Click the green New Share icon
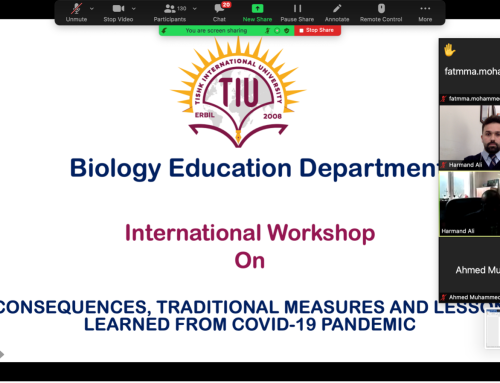 [257, 8]
